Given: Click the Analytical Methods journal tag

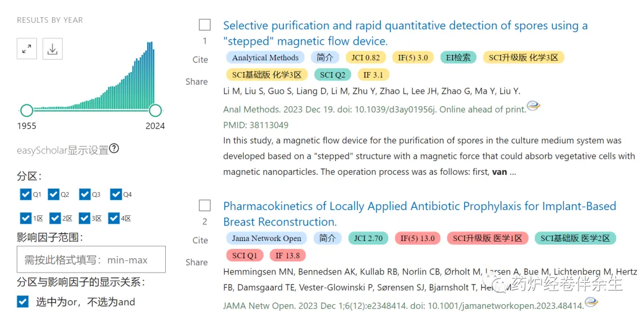Looking at the screenshot, I should 265,58.
